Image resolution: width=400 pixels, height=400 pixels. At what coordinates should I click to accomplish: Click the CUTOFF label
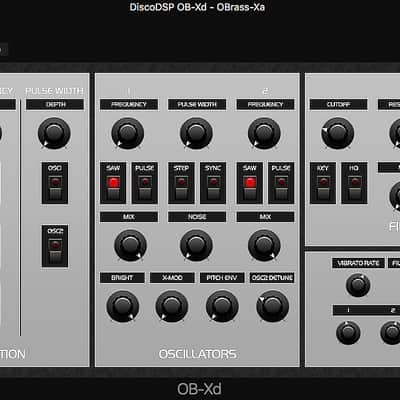pyautogui.click(x=339, y=104)
